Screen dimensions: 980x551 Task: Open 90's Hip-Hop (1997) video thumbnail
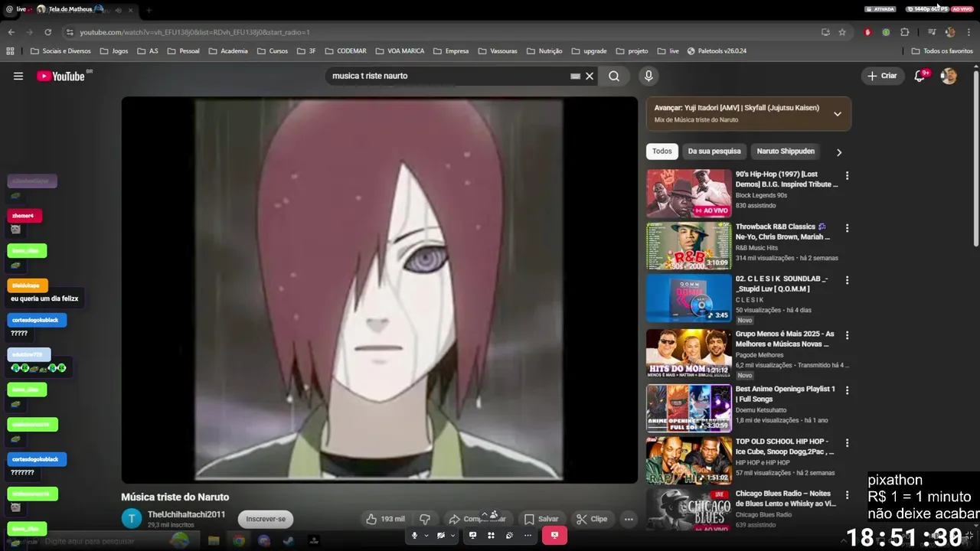[x=688, y=193]
